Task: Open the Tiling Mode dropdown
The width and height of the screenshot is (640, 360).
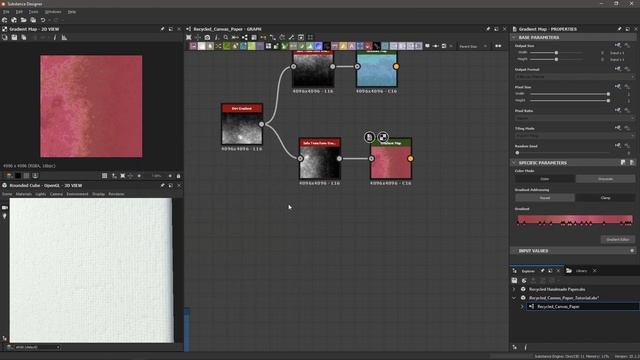Action: (575, 136)
